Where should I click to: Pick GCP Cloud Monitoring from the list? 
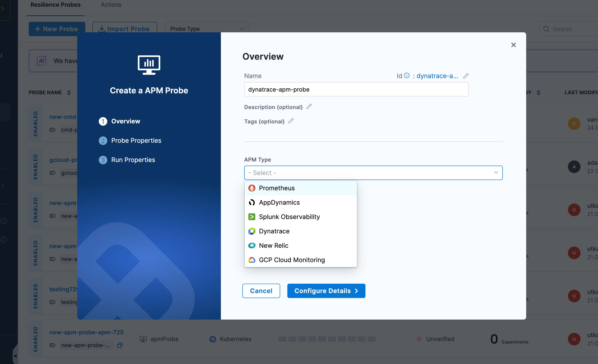coord(292,260)
